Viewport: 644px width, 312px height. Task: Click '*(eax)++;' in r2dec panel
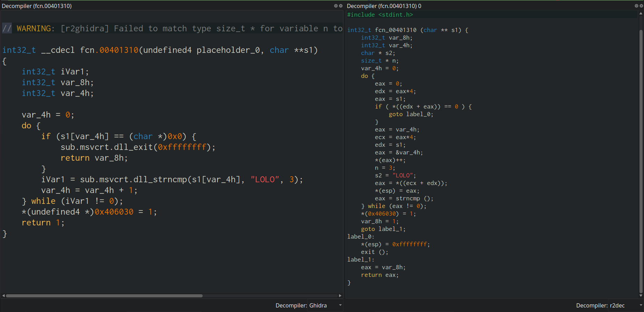390,160
